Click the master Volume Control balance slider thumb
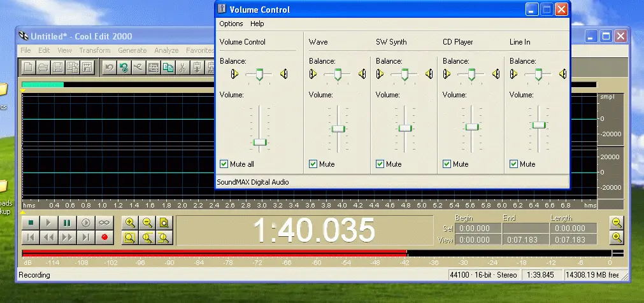Viewport: 644px width, 303px height. 259,74
